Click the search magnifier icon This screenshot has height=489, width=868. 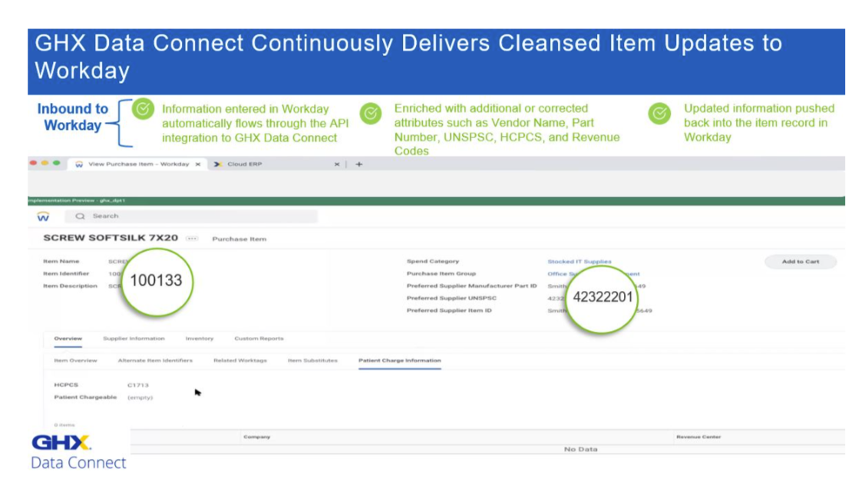click(80, 216)
